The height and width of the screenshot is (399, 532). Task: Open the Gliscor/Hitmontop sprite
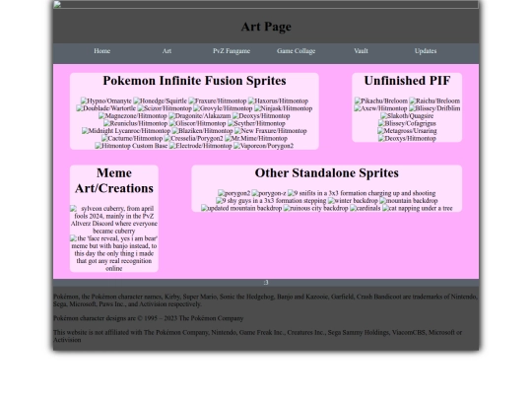[197, 123]
